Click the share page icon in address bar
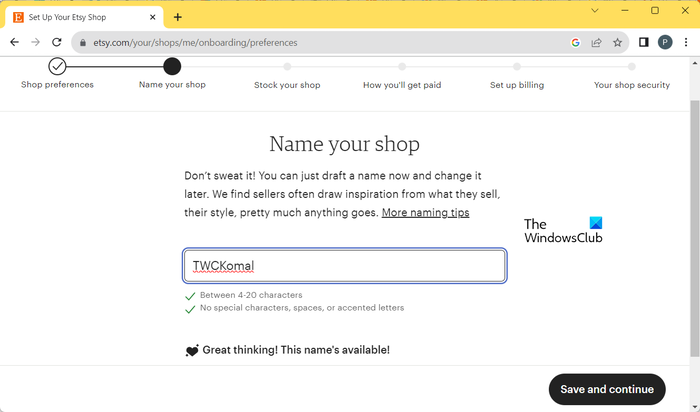Image resolution: width=700 pixels, height=412 pixels. (597, 43)
